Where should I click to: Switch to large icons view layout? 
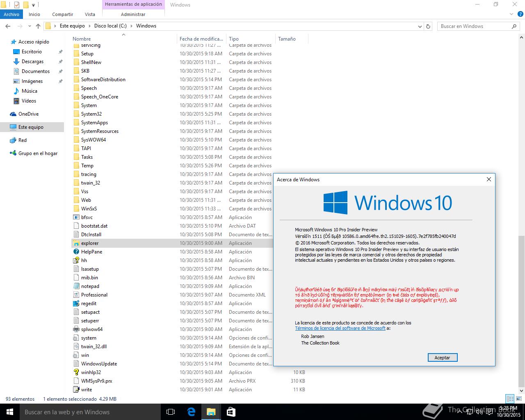519,399
